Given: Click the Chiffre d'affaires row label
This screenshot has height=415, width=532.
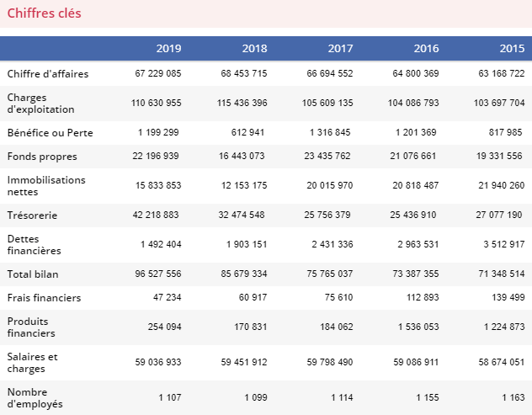Looking at the screenshot, I should [48, 74].
